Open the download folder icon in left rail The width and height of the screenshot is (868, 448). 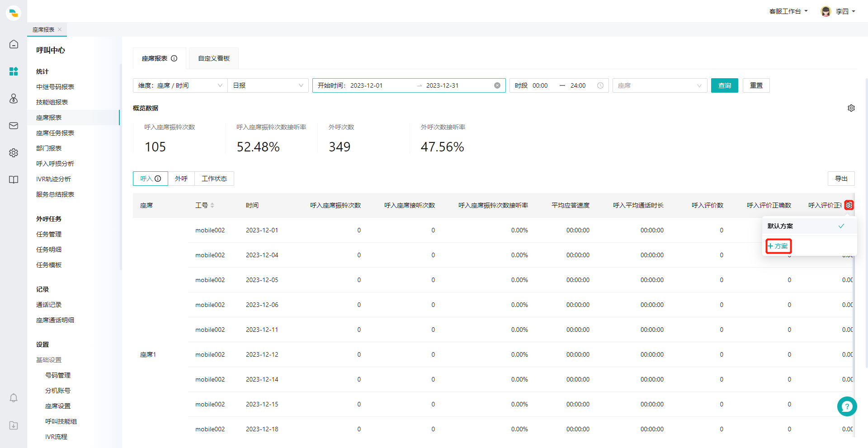(14, 425)
